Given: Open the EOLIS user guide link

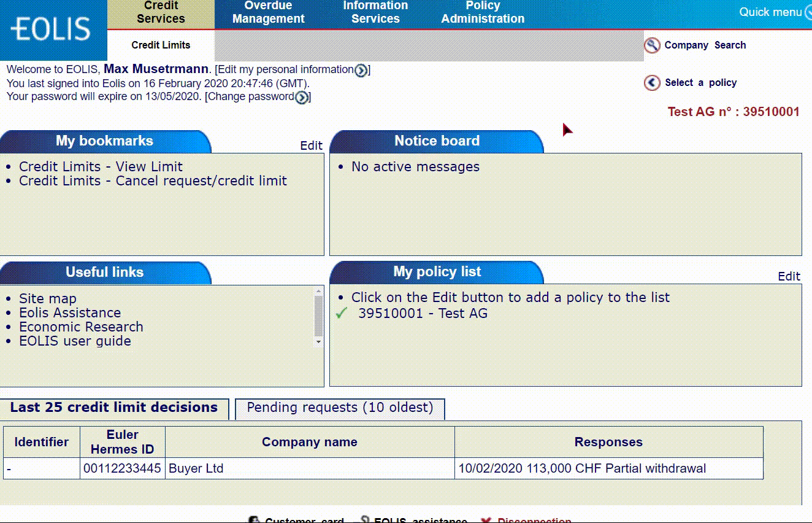Looking at the screenshot, I should (x=75, y=341).
